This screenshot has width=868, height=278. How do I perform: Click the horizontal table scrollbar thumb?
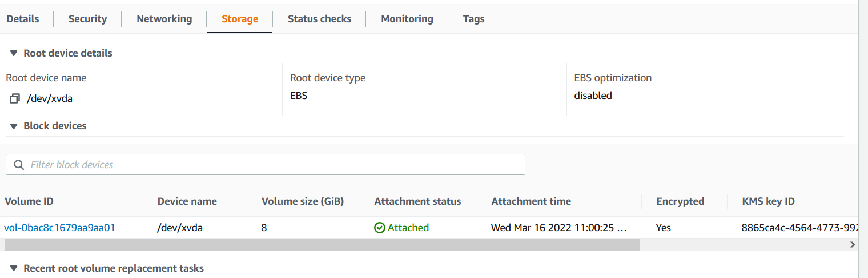(322, 244)
